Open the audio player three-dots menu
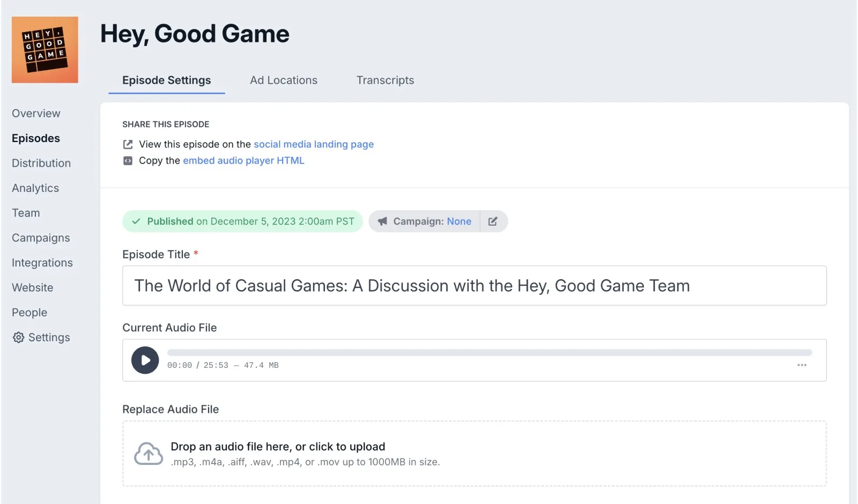Image resolution: width=858 pixels, height=504 pixels. point(802,365)
